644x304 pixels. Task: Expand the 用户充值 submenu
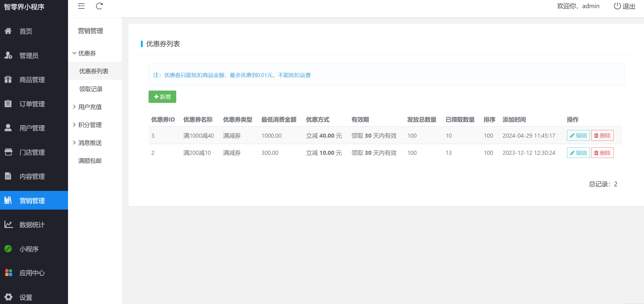click(x=90, y=107)
